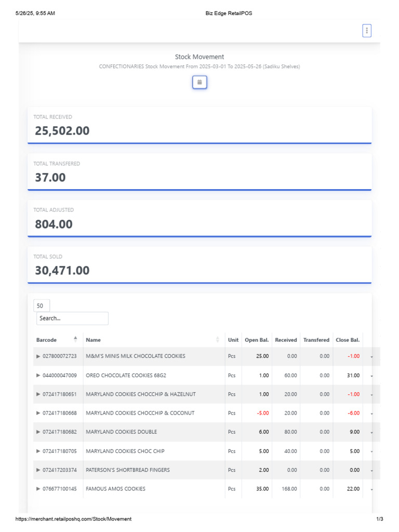The height and width of the screenshot is (532, 399).
Task: Expand row for barcode 072417203374
Action: (x=38, y=470)
